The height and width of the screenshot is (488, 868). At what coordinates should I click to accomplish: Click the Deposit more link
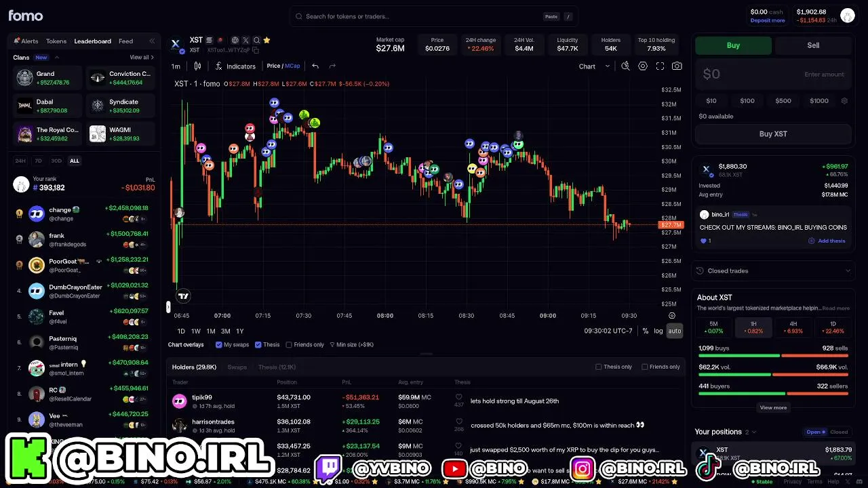coord(768,20)
